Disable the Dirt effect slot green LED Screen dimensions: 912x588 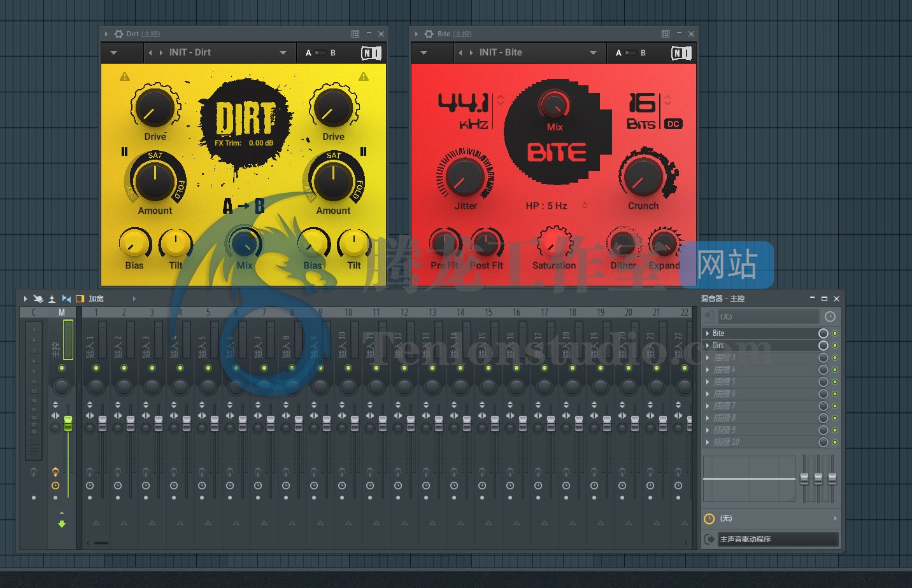pos(835,346)
